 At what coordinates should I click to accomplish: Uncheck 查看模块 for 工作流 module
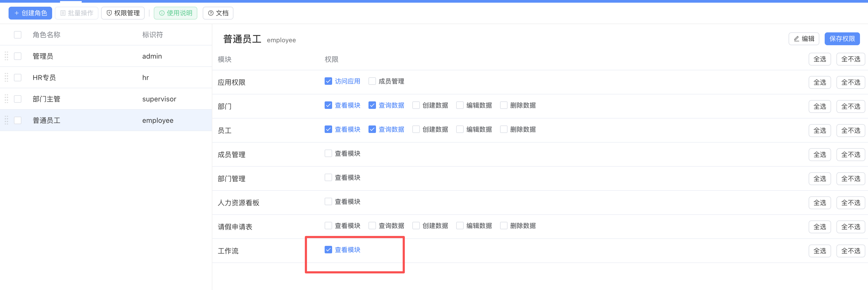click(x=328, y=250)
